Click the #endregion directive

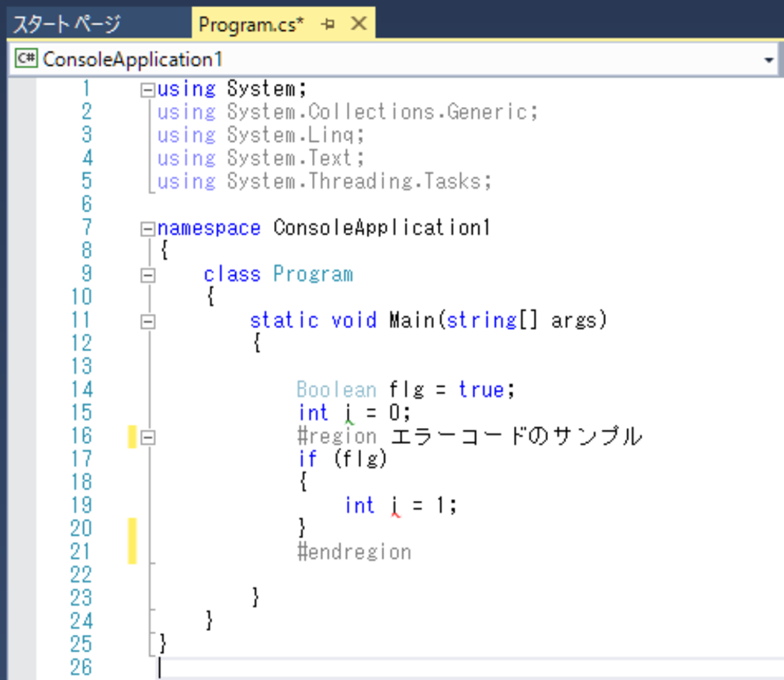pyautogui.click(x=354, y=551)
